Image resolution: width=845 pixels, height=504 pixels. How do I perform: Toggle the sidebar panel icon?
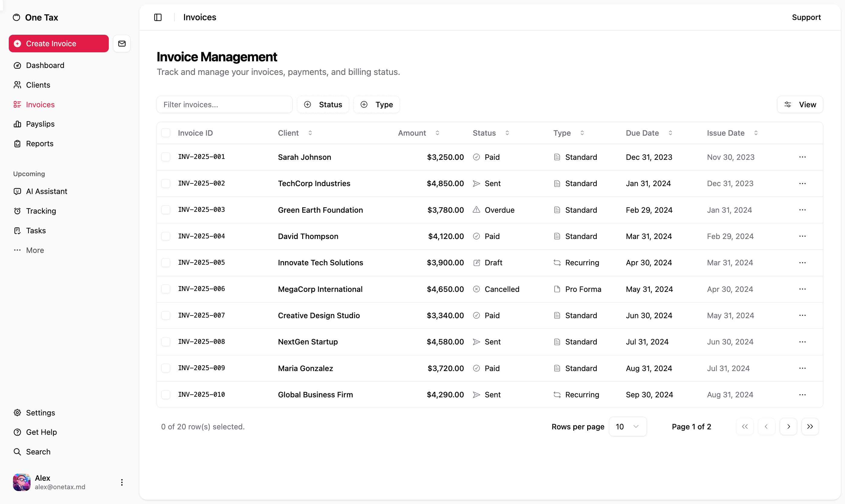(158, 17)
